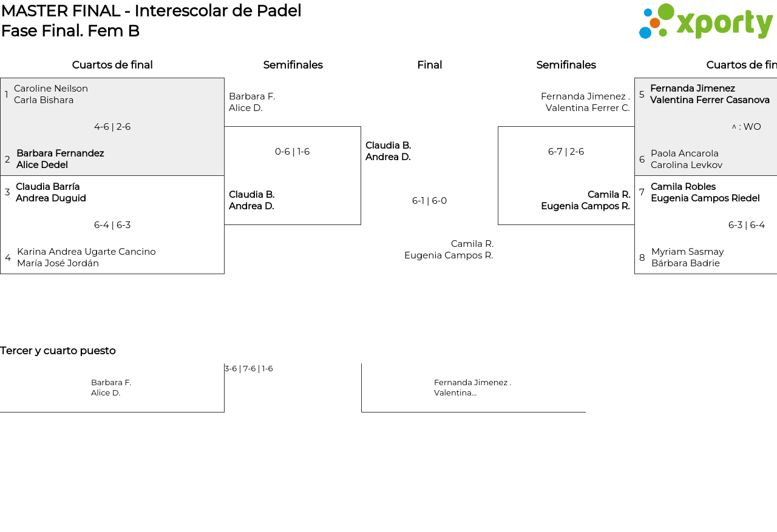Click the Myriam Sasmay / Bárbara Badrie pair
The image size is (777, 532).
coord(687,257)
